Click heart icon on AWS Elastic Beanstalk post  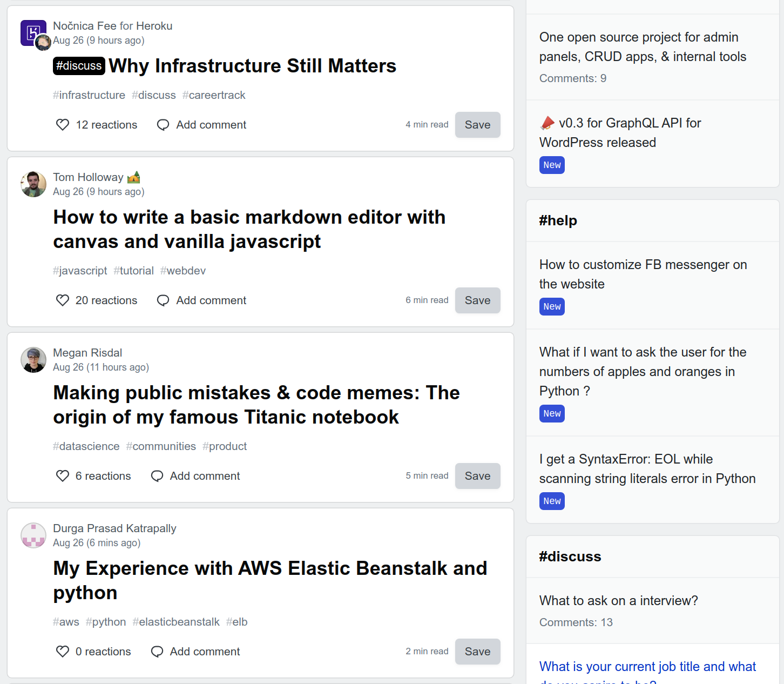click(x=63, y=652)
